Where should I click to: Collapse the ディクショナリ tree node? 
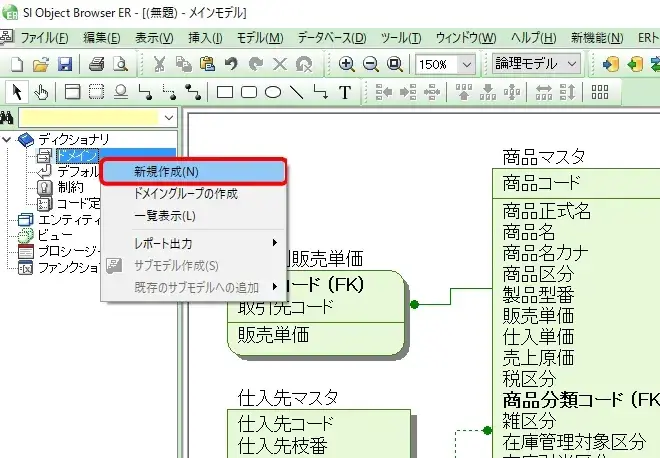[6, 139]
